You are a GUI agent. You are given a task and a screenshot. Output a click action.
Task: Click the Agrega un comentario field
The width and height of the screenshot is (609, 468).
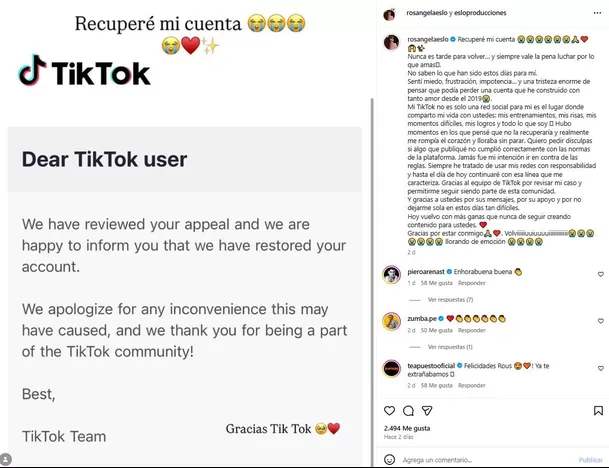pyautogui.click(x=485, y=460)
